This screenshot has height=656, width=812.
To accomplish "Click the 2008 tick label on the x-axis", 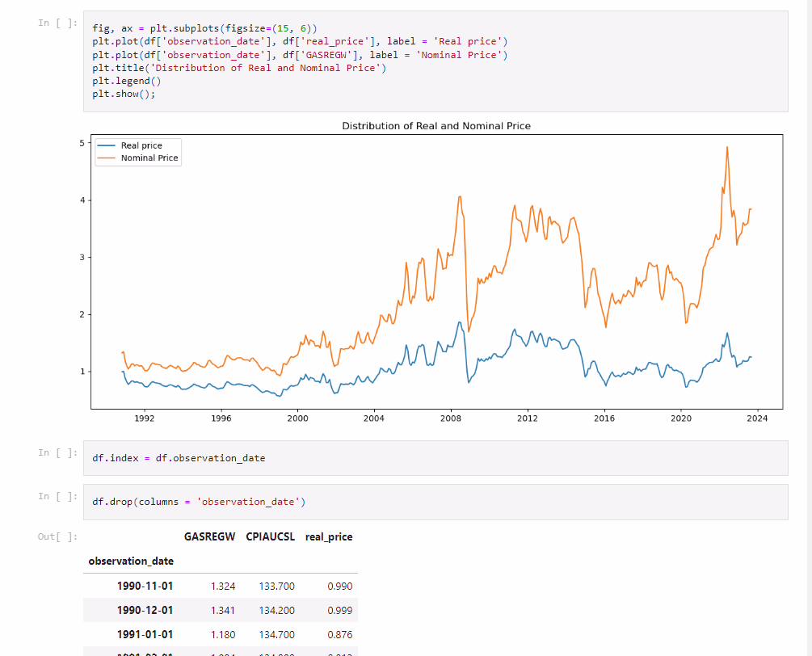I will tap(451, 418).
